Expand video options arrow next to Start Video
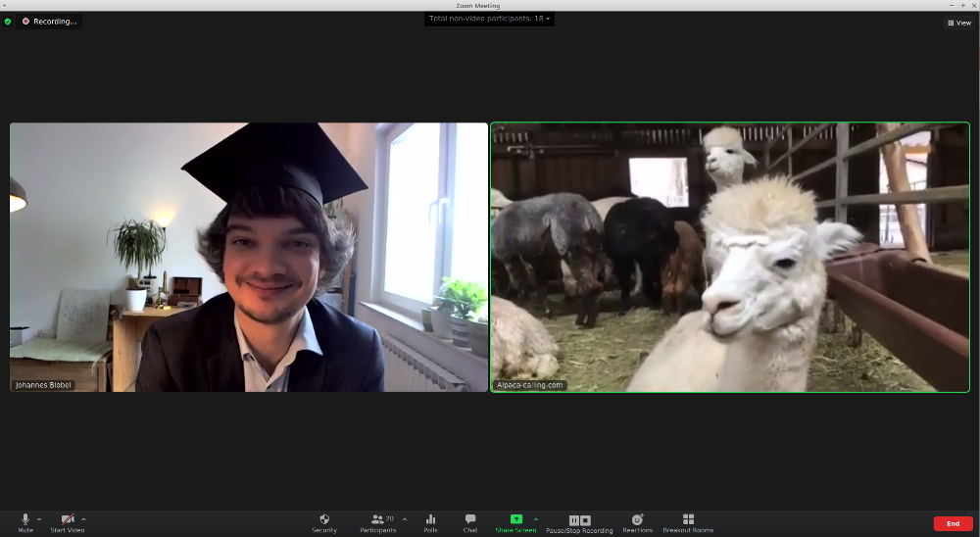The image size is (980, 537). (x=83, y=518)
